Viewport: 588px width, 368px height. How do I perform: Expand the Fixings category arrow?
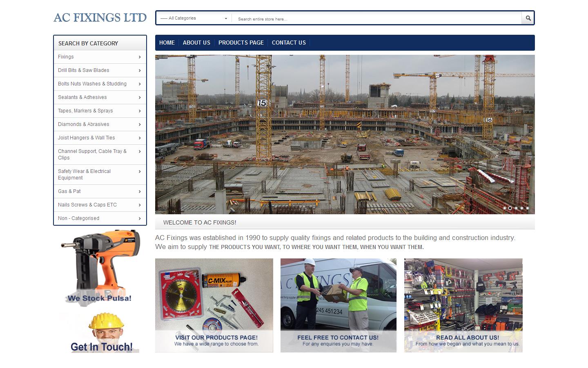click(x=140, y=57)
